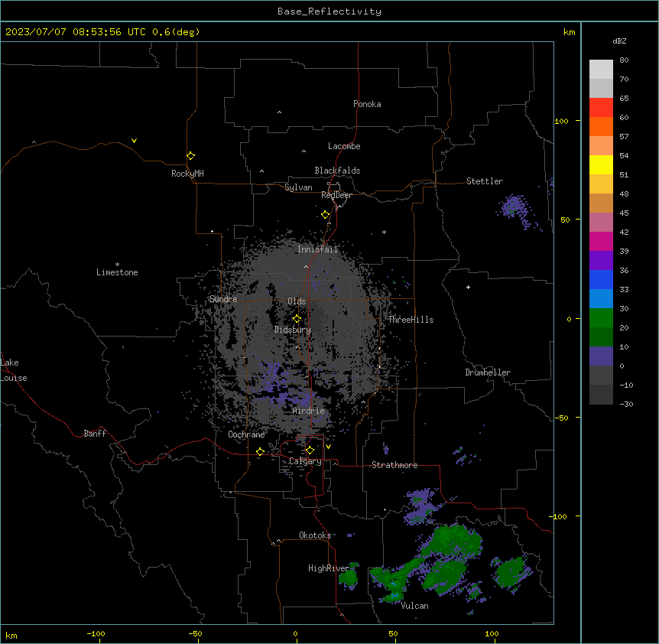Click the red 60-65 dBZ legend swatch

(x=601, y=108)
